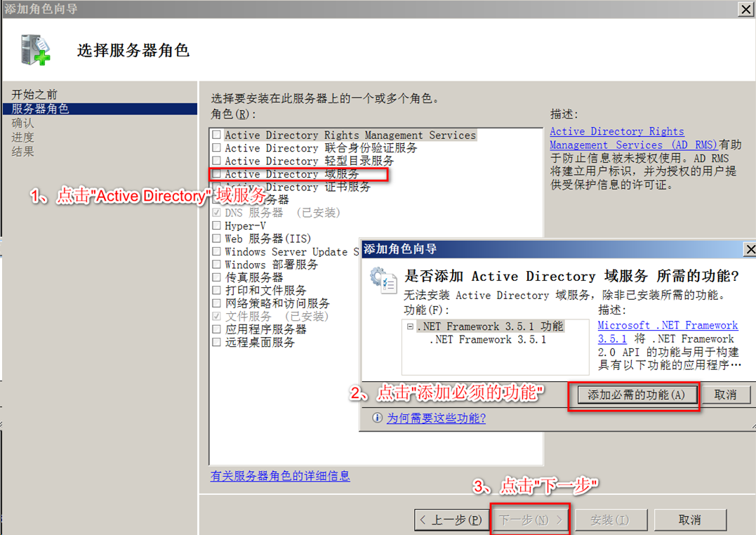Open the Microsoft .NET Framework 3.5.1 link
The image size is (756, 535).
[667, 325]
